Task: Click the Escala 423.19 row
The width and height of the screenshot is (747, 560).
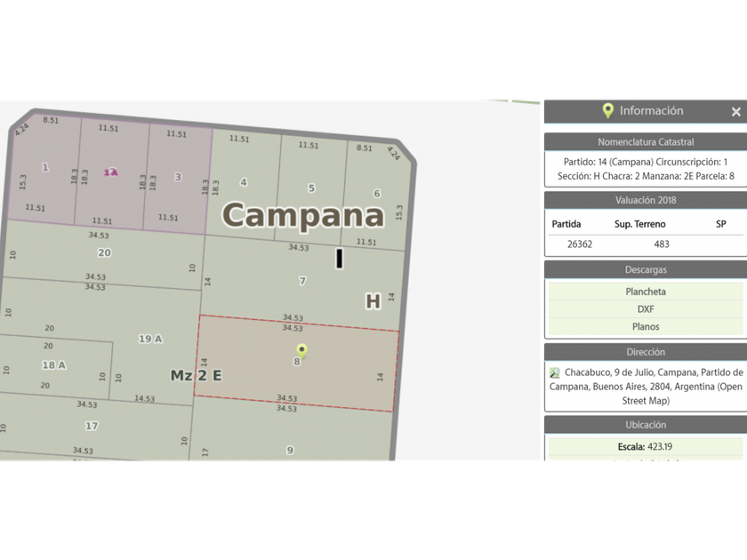Action: click(645, 446)
